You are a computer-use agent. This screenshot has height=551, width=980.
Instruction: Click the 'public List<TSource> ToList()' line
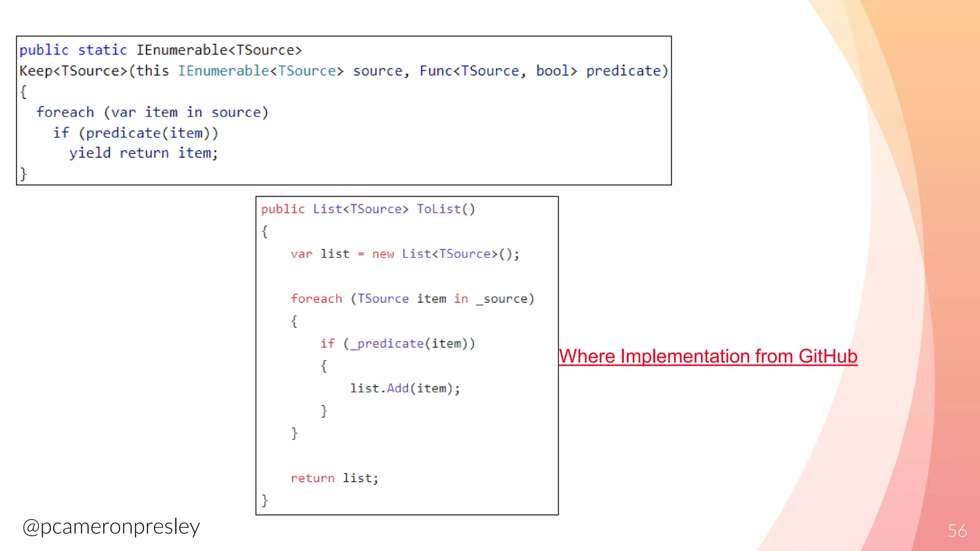point(368,209)
